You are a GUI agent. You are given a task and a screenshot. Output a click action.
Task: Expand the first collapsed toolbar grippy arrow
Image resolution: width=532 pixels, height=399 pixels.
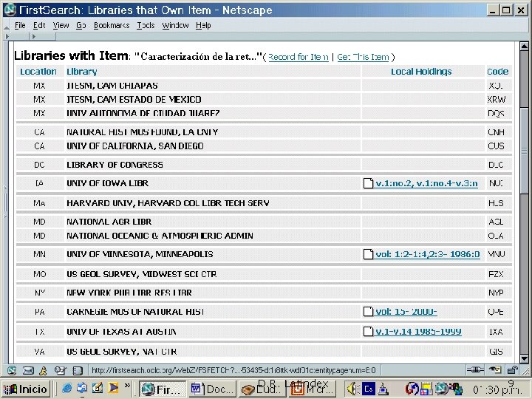click(x=7, y=36)
